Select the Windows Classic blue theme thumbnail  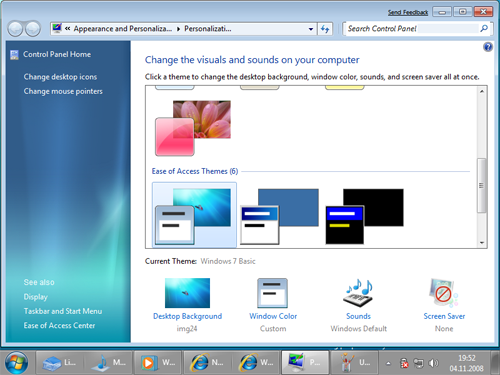point(279,216)
